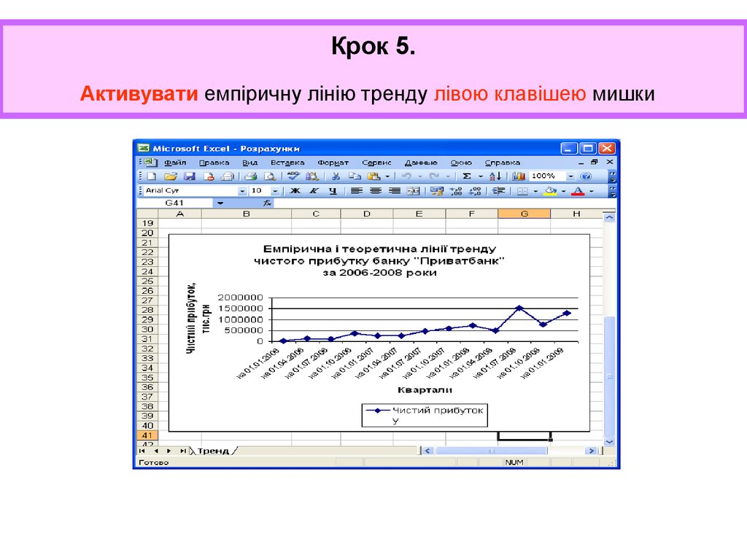Viewport: 747px width, 560px height.
Task: Click Decrease Indent icon
Action: 498,191
